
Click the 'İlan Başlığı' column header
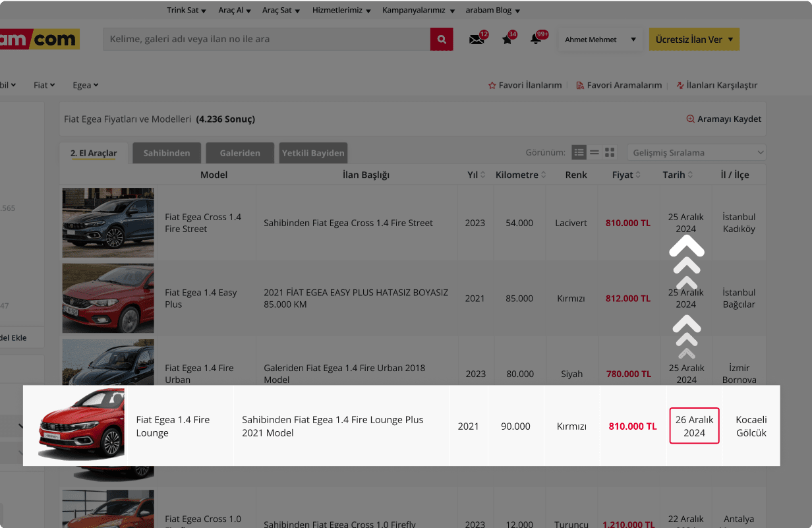pyautogui.click(x=366, y=175)
